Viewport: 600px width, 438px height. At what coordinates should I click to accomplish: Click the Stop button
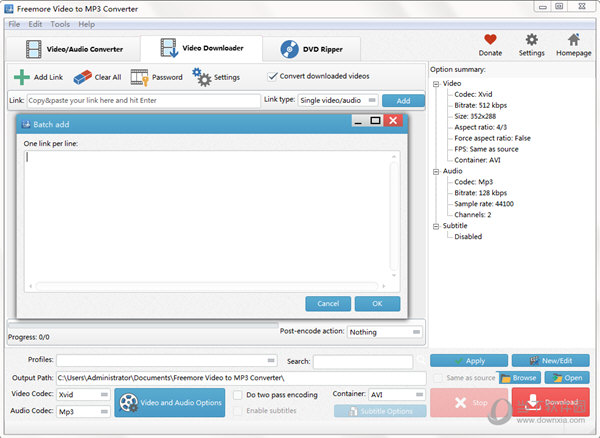(469, 402)
